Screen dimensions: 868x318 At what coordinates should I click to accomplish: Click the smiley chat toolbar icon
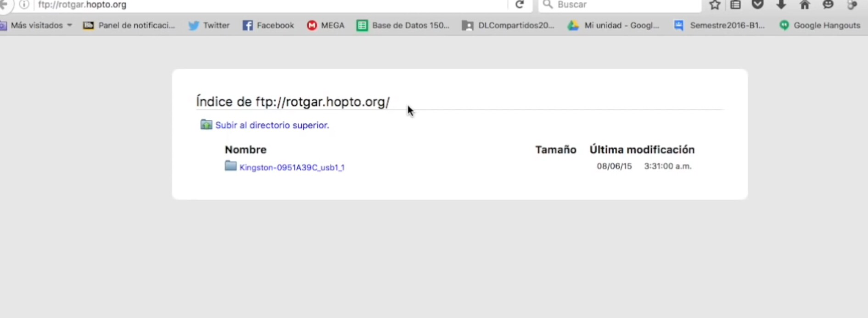coord(828,4)
